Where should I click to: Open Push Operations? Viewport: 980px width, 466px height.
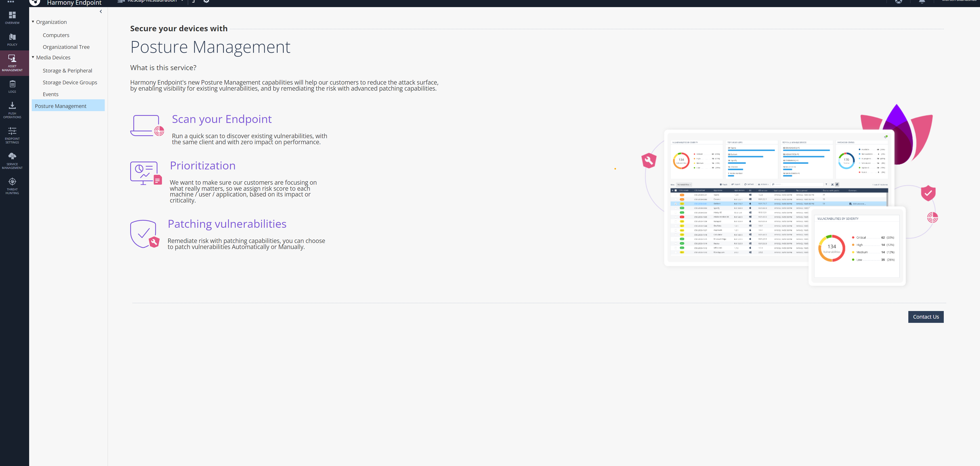tap(12, 110)
